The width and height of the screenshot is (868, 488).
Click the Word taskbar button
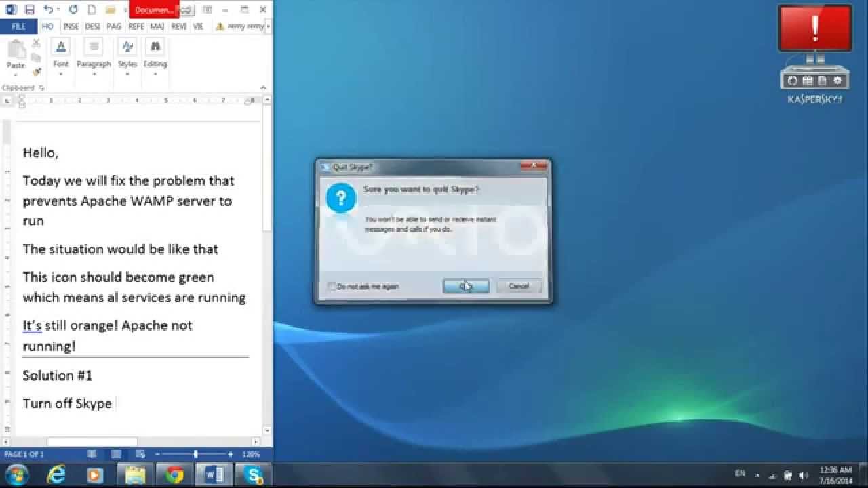(214, 475)
